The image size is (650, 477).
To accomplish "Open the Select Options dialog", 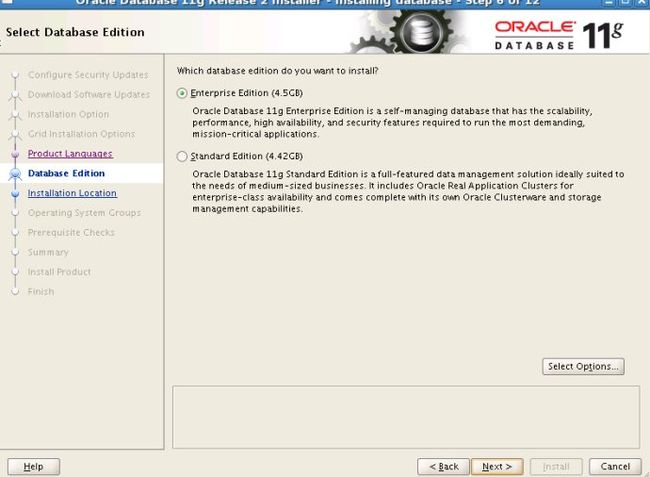I will click(x=583, y=366).
